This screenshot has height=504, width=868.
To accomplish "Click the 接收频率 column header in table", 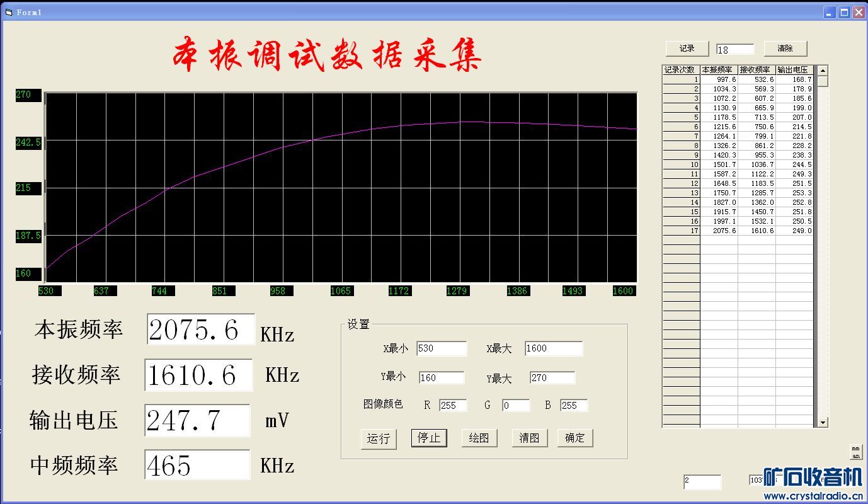I will coord(757,70).
